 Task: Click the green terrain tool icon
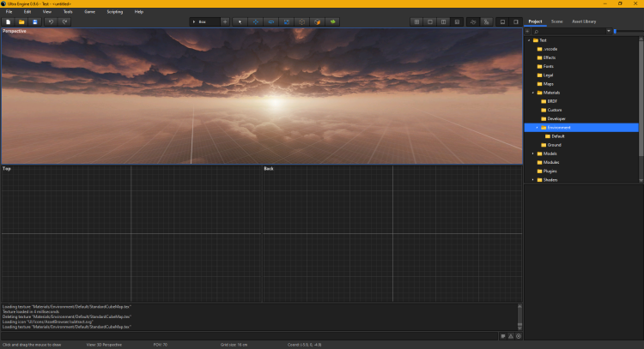(x=332, y=21)
